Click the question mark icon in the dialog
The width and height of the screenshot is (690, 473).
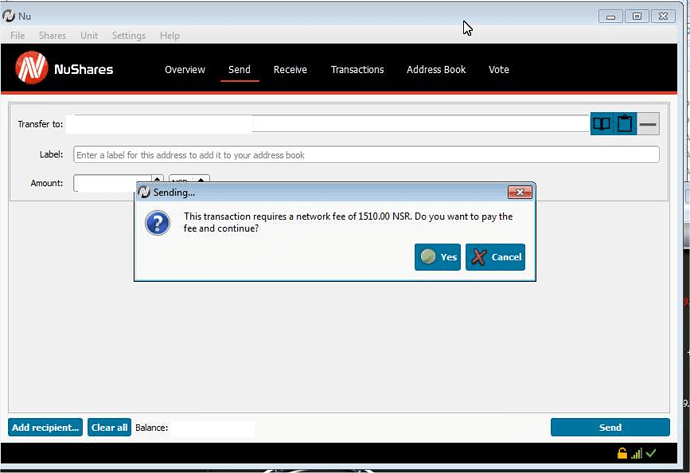click(158, 223)
